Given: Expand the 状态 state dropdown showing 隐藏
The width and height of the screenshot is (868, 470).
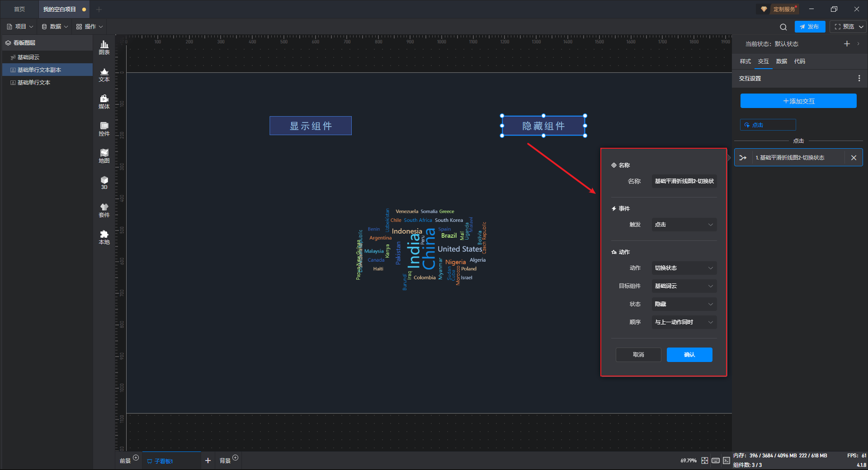Looking at the screenshot, I should 684,304.
